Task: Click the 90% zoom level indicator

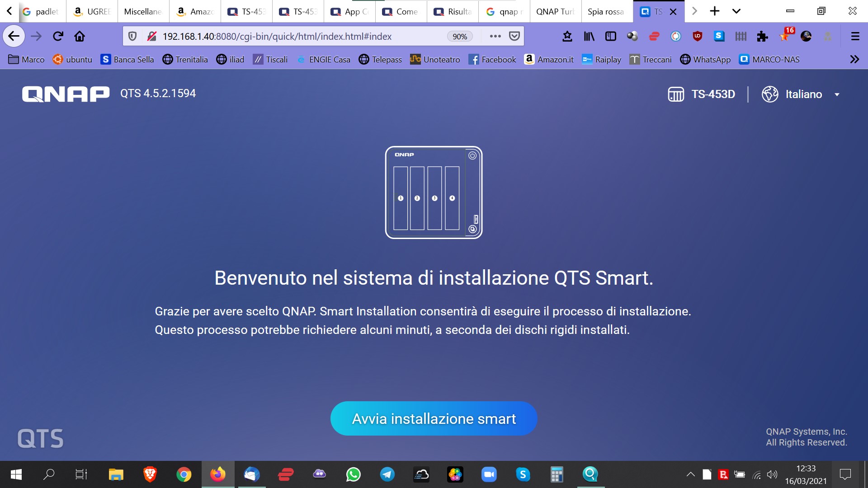Action: [460, 36]
